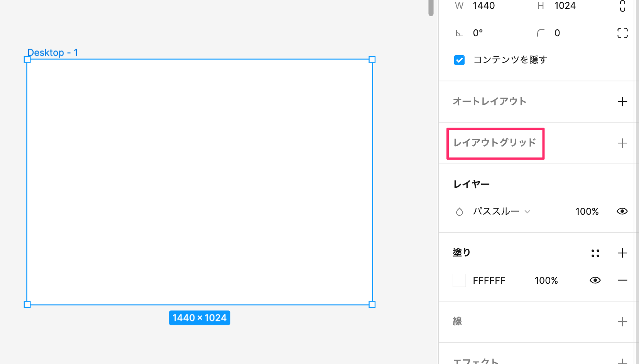Click the lock aspect ratio link icon

(x=622, y=6)
